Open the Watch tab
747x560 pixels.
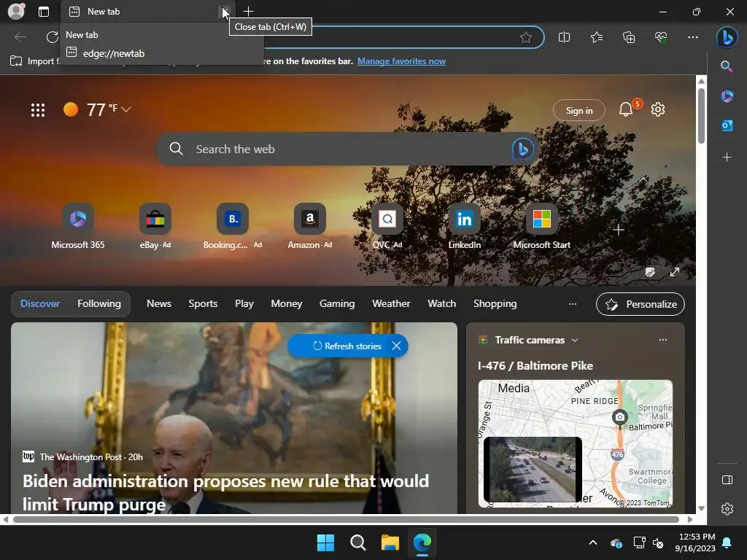(x=441, y=304)
